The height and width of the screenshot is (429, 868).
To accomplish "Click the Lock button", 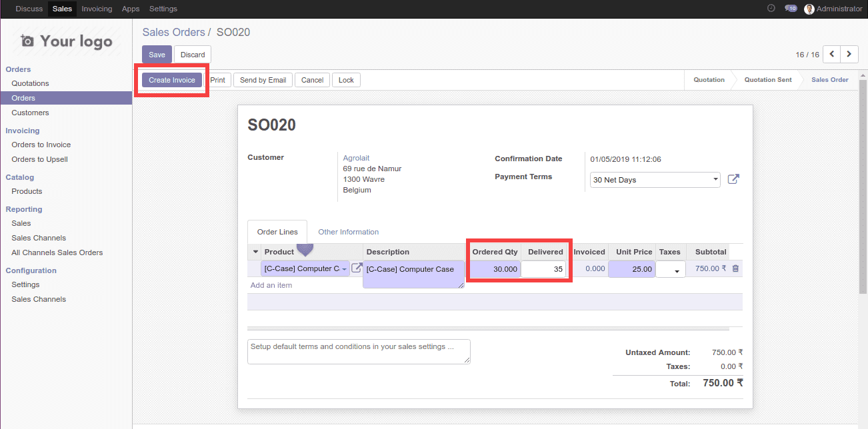I will (x=346, y=80).
